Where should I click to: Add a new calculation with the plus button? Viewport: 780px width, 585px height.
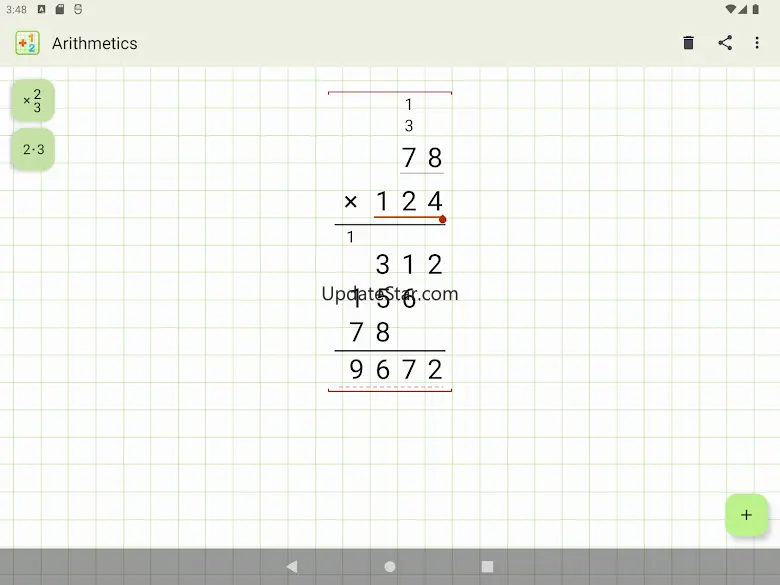pyautogui.click(x=746, y=515)
